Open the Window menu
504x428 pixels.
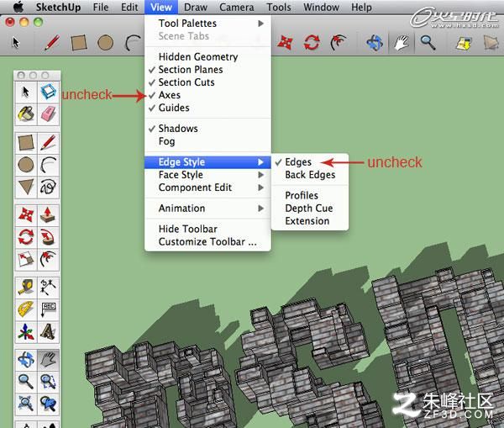click(321, 7)
